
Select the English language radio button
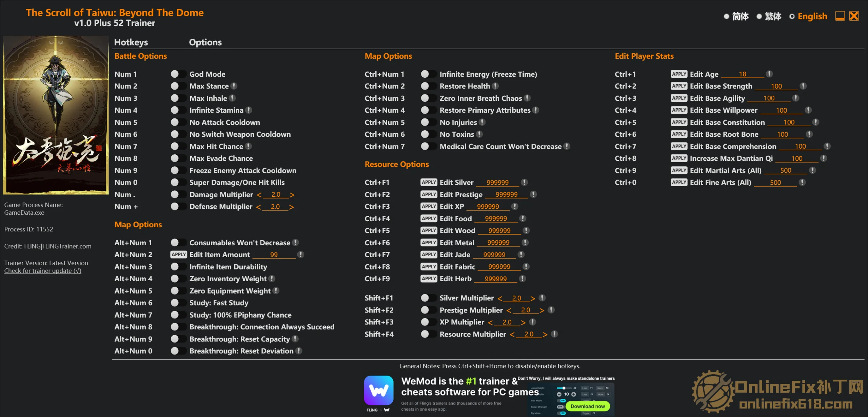coord(792,16)
